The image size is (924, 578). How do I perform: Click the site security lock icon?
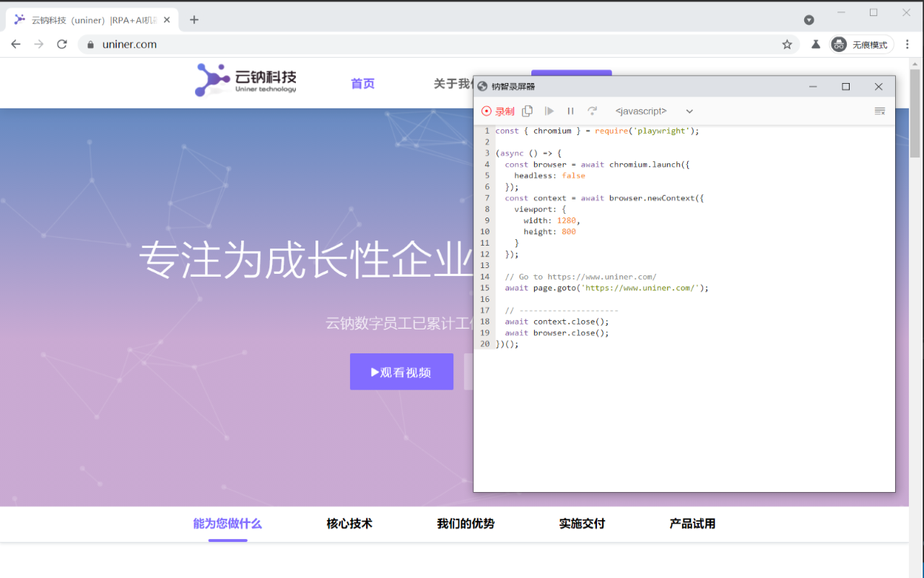[90, 44]
